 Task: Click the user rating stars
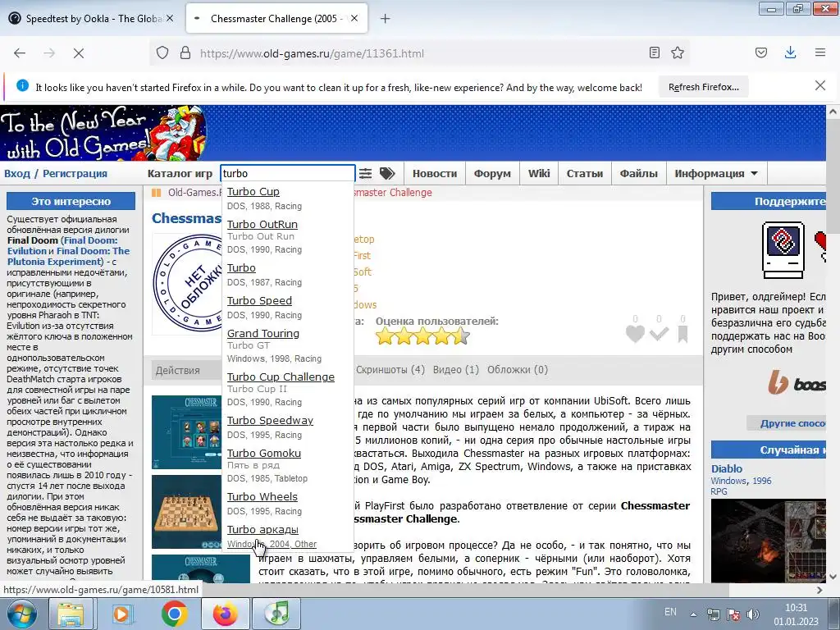422,336
